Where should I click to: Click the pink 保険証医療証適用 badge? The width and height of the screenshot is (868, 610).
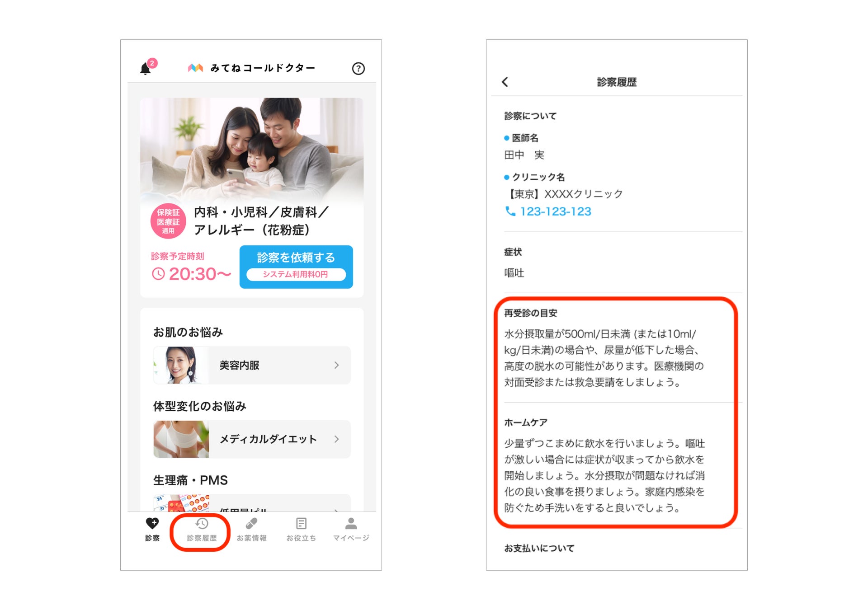pos(168,221)
